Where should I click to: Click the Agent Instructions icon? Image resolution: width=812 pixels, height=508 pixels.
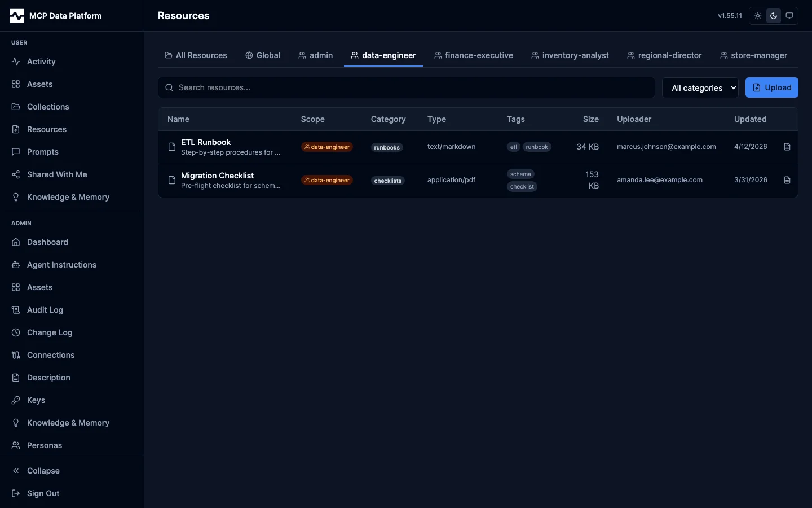point(16,265)
